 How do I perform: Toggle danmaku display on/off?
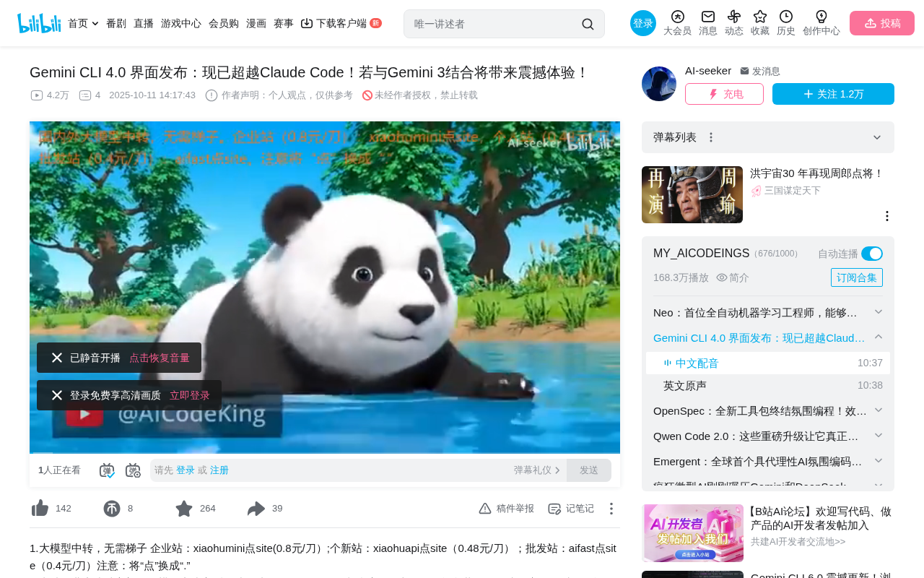pyautogui.click(x=107, y=470)
